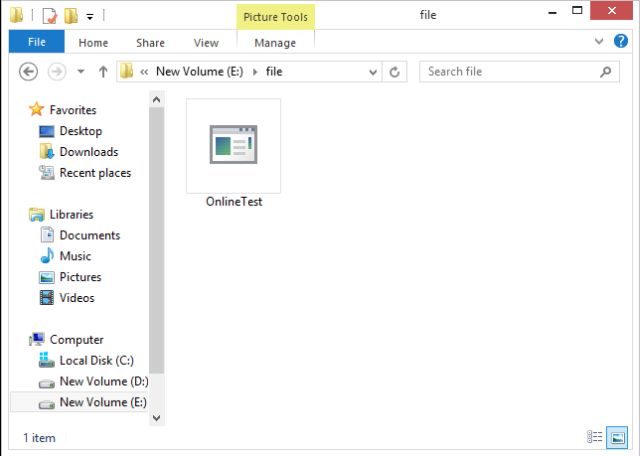
Task: Switch to the View ribbon tab
Action: click(x=206, y=42)
